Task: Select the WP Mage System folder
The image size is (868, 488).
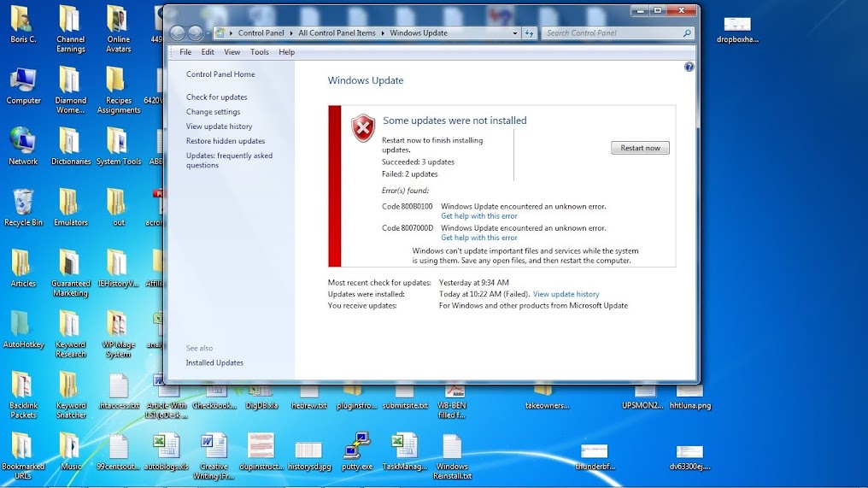Action: (119, 333)
